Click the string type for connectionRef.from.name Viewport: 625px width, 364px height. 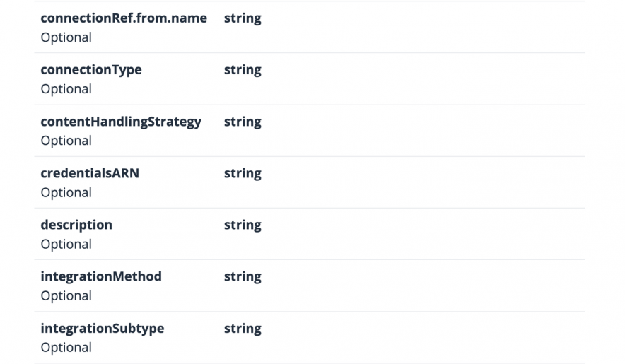[x=243, y=18]
